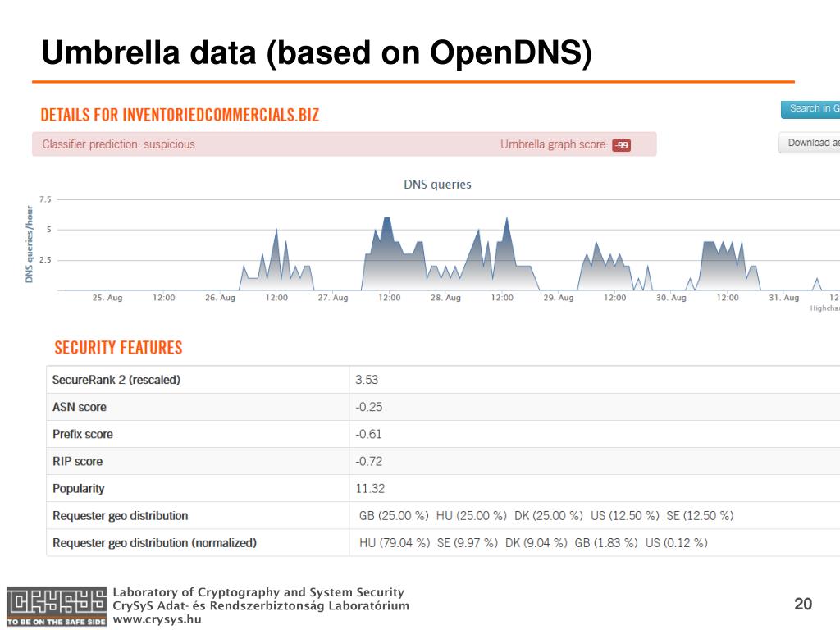Click the 'Umbrella graph score:' label
The height and width of the screenshot is (630, 840).
pos(555,144)
